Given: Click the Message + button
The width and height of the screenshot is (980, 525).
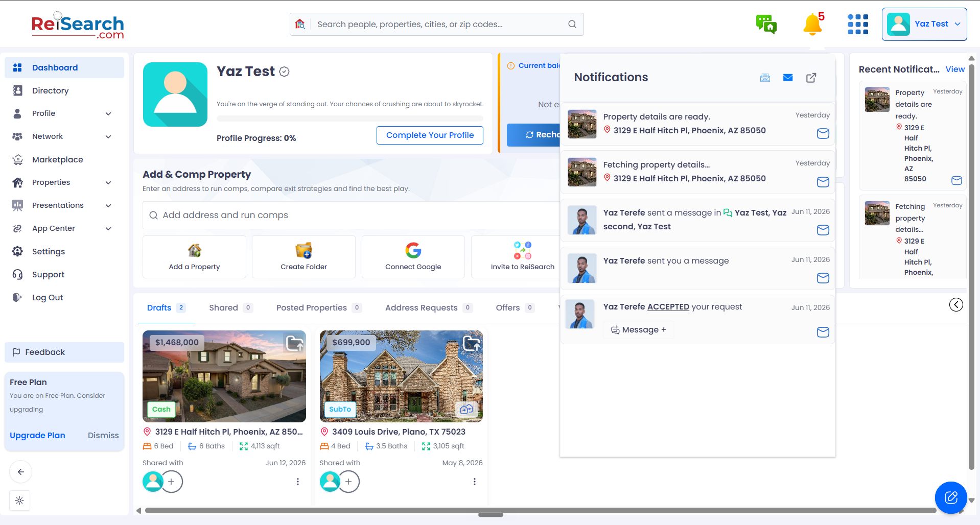Looking at the screenshot, I should pos(639,330).
